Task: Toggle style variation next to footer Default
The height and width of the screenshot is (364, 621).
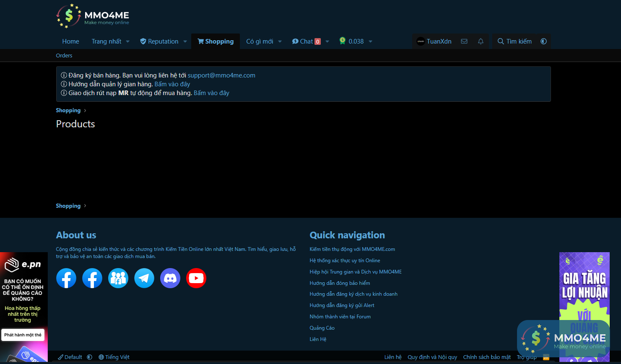Action: tap(90, 357)
